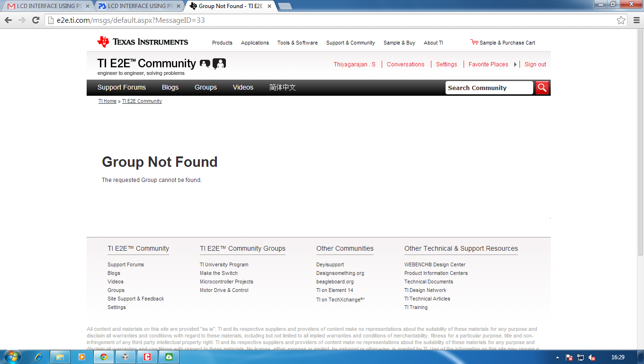Open the media player taskbar icon
This screenshot has height=364, width=644.
(x=81, y=357)
